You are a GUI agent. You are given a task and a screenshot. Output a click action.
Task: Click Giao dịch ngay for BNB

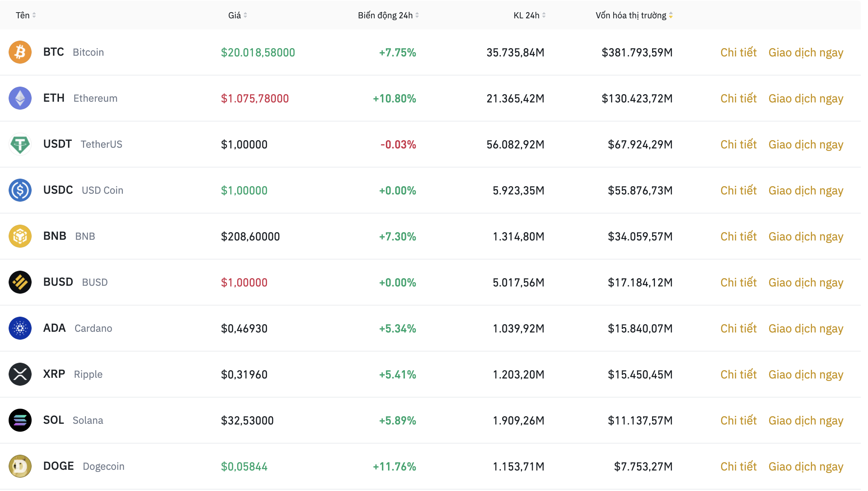click(806, 237)
